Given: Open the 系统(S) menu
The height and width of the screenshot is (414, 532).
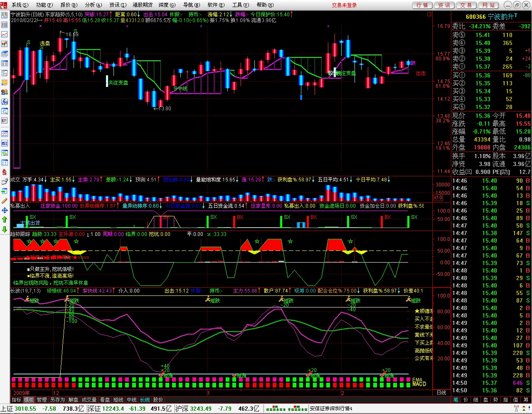Looking at the screenshot, I should 20,5.
